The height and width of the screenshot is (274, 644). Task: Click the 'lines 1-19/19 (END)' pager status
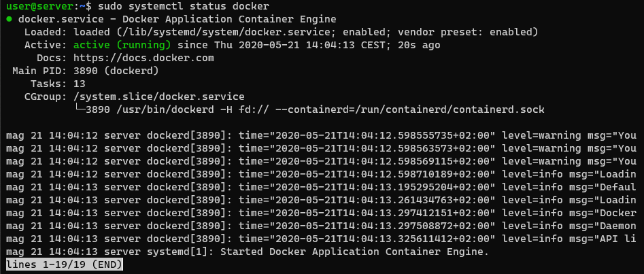click(64, 264)
